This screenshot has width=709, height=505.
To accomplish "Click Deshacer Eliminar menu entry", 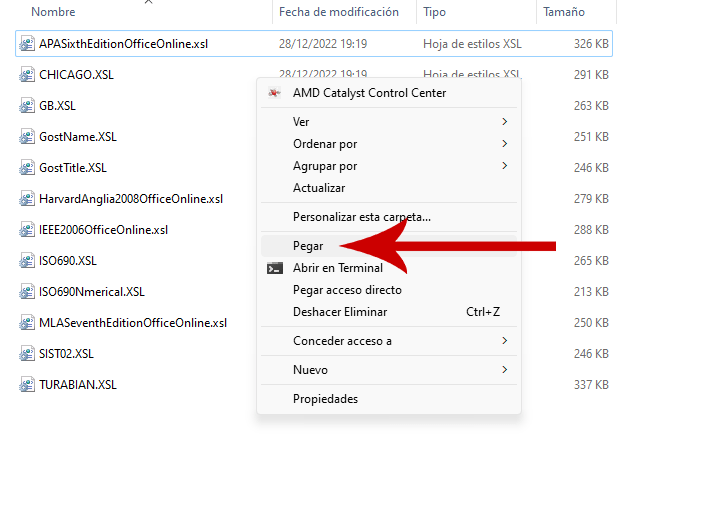I will click(340, 312).
